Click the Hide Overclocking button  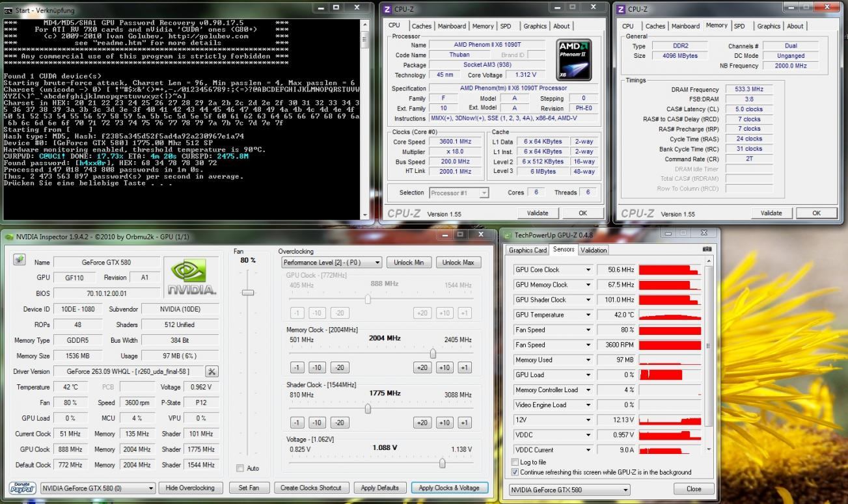coord(189,488)
